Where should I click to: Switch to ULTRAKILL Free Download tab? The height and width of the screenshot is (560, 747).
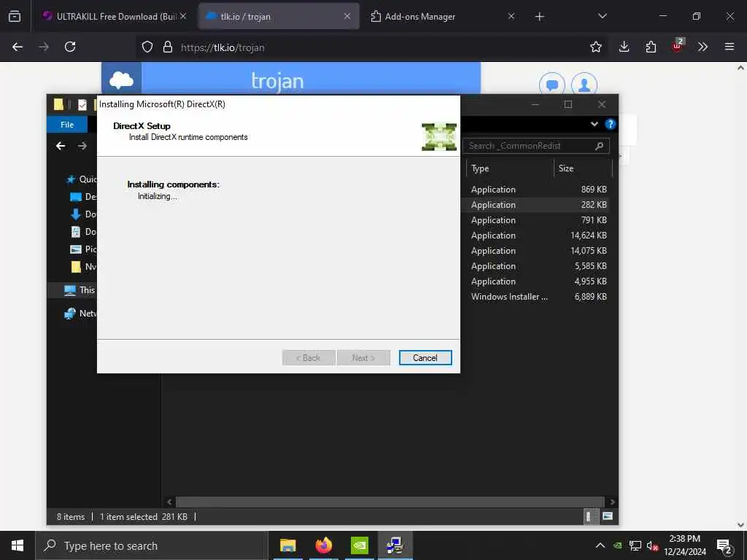pos(115,16)
